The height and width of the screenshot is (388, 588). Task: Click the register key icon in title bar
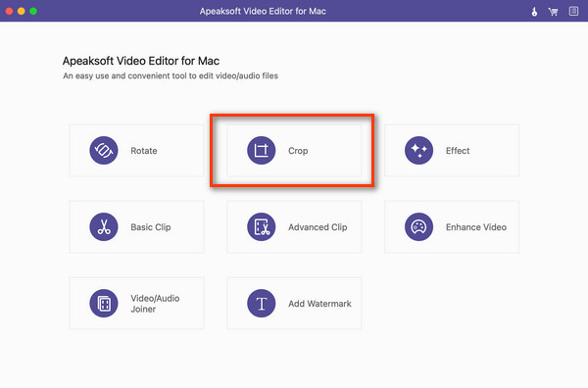pos(534,12)
